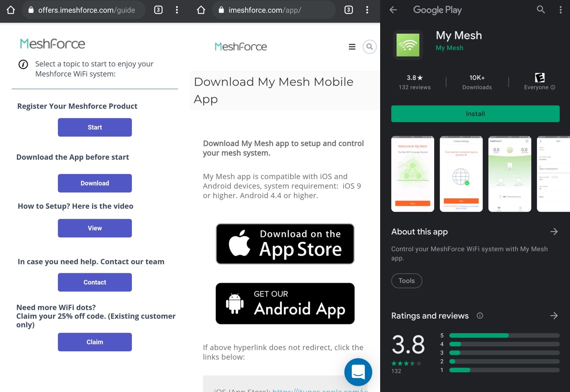Tap the 4-star rating bar
The image size is (570, 392).
(504, 344)
